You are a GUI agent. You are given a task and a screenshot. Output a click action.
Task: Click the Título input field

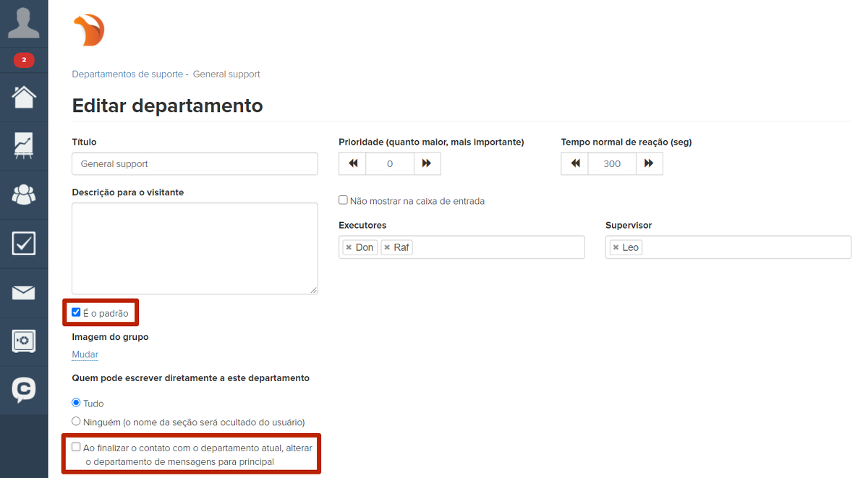point(195,164)
